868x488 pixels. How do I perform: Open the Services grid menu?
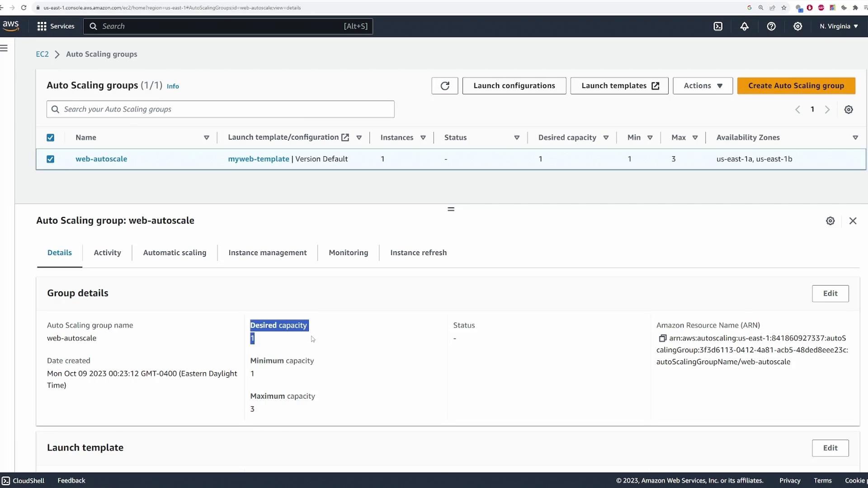[x=55, y=26]
